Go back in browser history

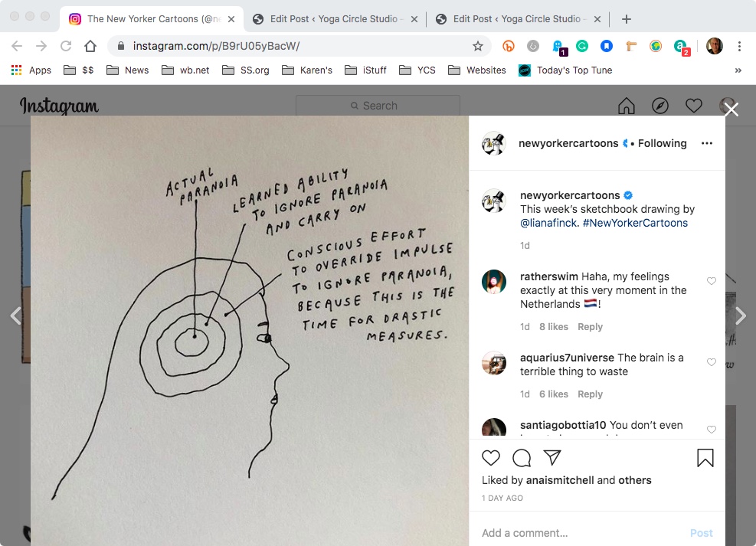(x=17, y=46)
